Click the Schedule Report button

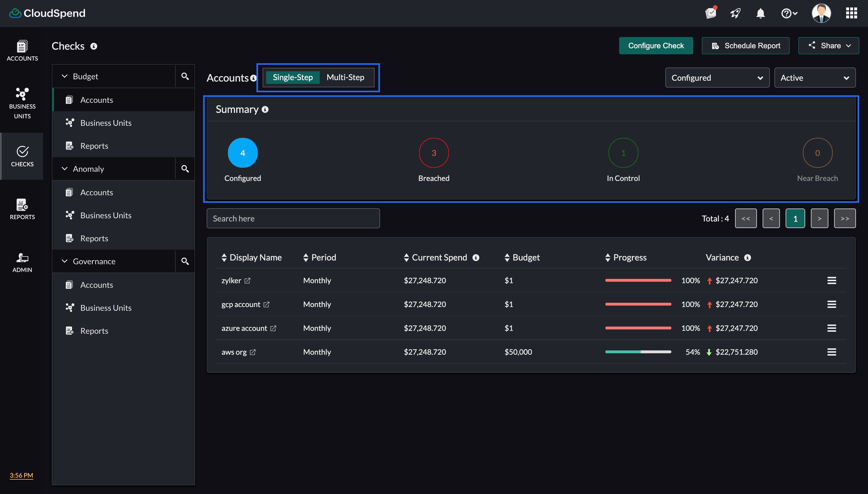[x=745, y=46]
